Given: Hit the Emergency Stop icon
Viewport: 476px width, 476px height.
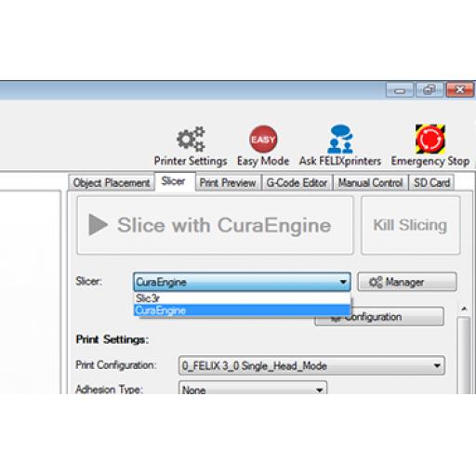Looking at the screenshot, I should pos(430,139).
